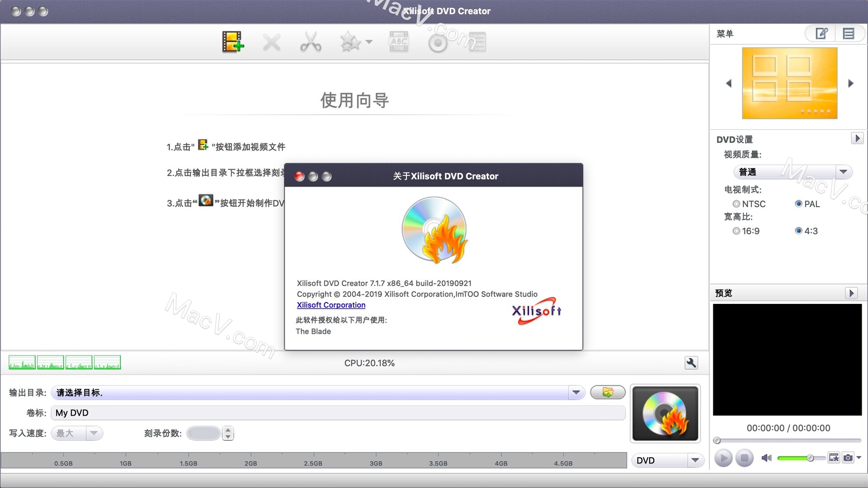Viewport: 868px width, 488px height.
Task: Click the delete (X) toolbar icon
Action: point(272,43)
